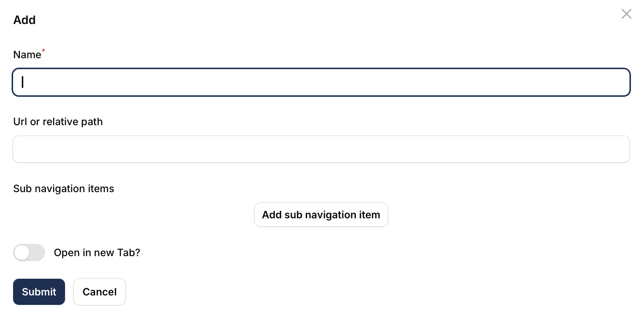Image resolution: width=644 pixels, height=318 pixels.
Task: Click the Sub navigation items heading
Action: [64, 188]
